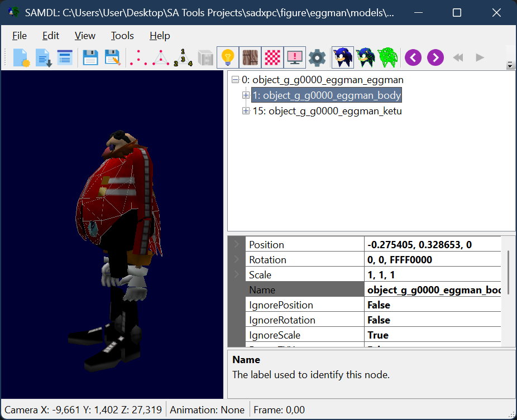Open the Tools menu
This screenshot has width=517, height=420.
(122, 36)
